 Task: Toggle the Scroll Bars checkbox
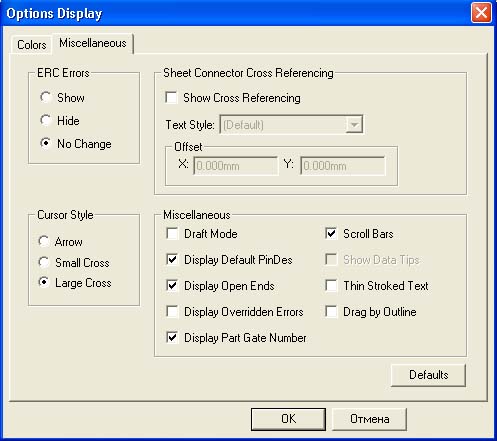(x=331, y=233)
